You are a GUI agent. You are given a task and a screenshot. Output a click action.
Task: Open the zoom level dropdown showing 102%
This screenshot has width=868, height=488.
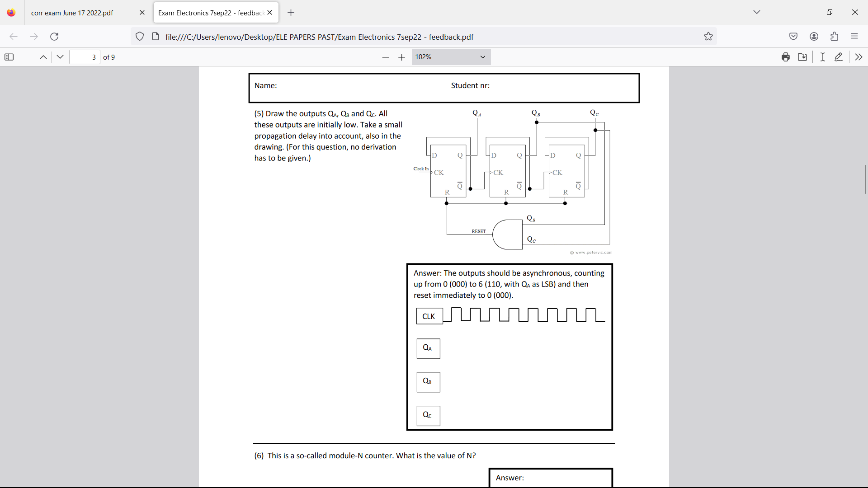point(451,57)
